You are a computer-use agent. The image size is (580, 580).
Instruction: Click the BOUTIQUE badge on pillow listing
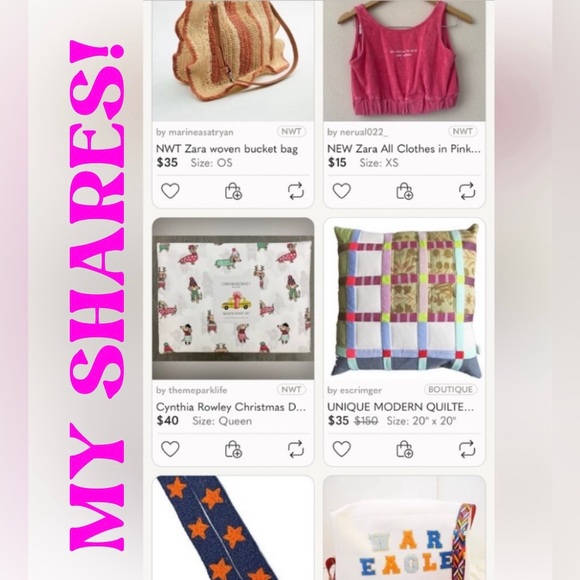[x=450, y=390]
